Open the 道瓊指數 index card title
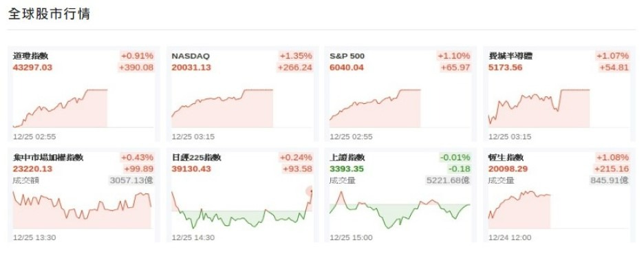 click(x=31, y=56)
